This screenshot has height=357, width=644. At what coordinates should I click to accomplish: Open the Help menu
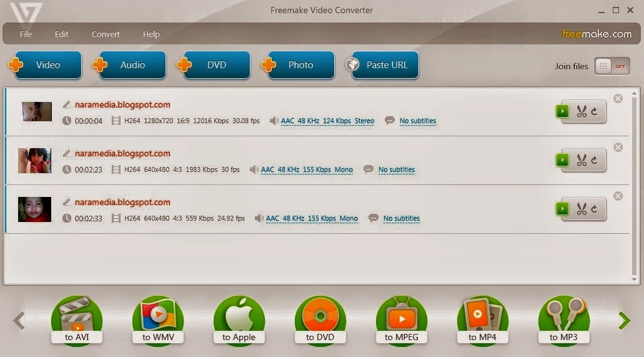[x=151, y=34]
